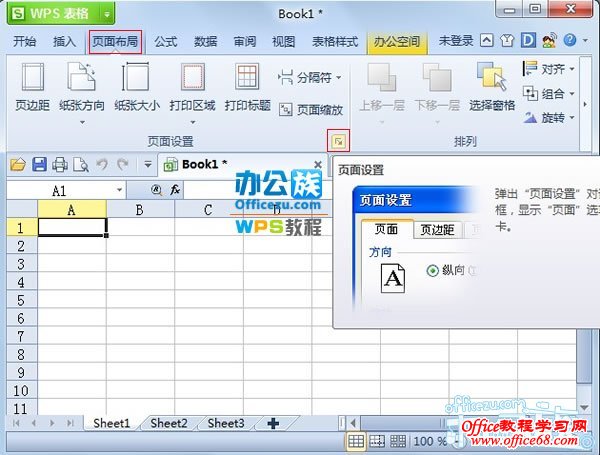Image resolution: width=600 pixels, height=455 pixels.
Task: Click the name box showing A1
Action: (x=60, y=190)
